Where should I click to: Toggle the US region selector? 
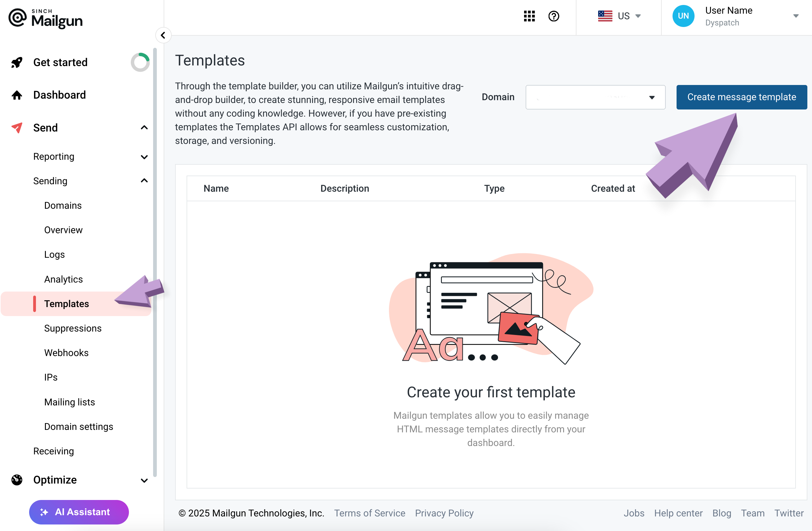tap(620, 17)
